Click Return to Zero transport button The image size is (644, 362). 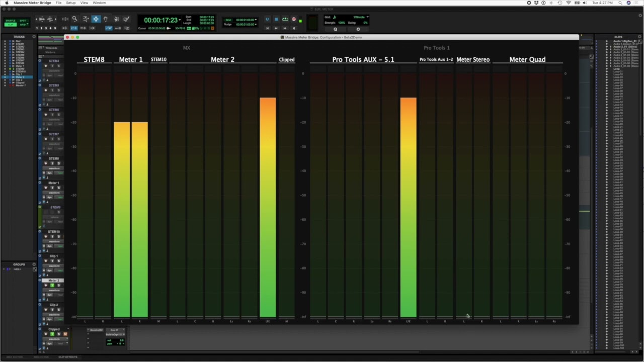click(x=267, y=28)
